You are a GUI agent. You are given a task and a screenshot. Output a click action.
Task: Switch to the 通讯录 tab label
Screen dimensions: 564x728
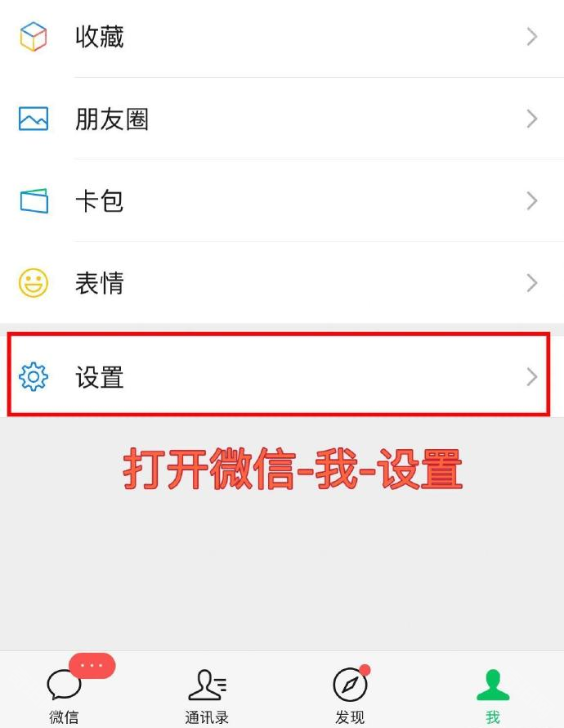click(207, 717)
